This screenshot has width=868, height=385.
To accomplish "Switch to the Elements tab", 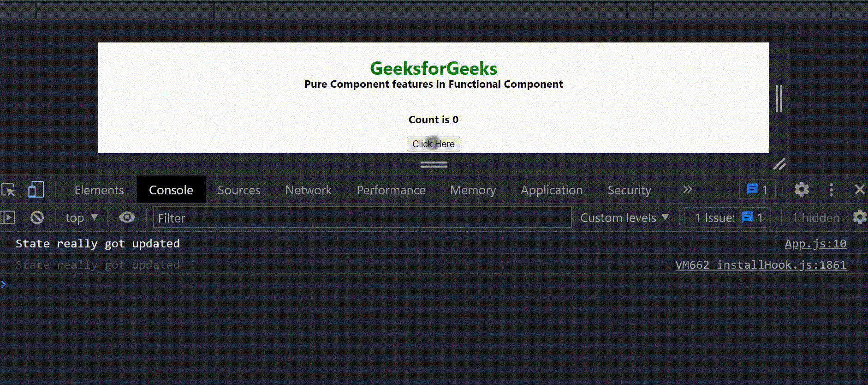I will (99, 190).
